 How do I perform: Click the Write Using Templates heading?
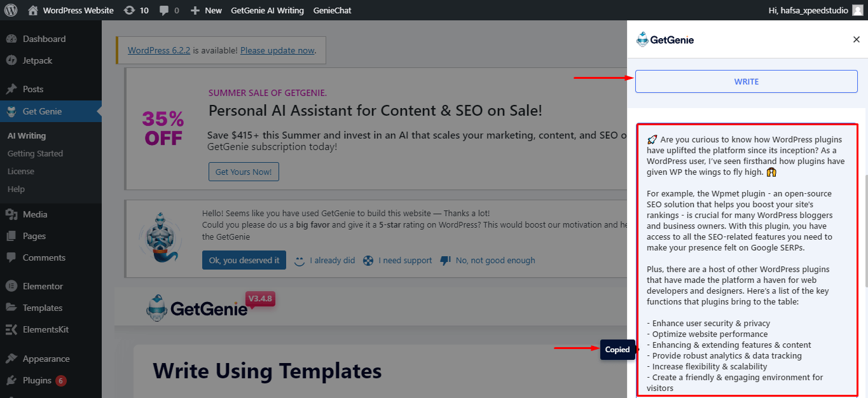(267, 370)
